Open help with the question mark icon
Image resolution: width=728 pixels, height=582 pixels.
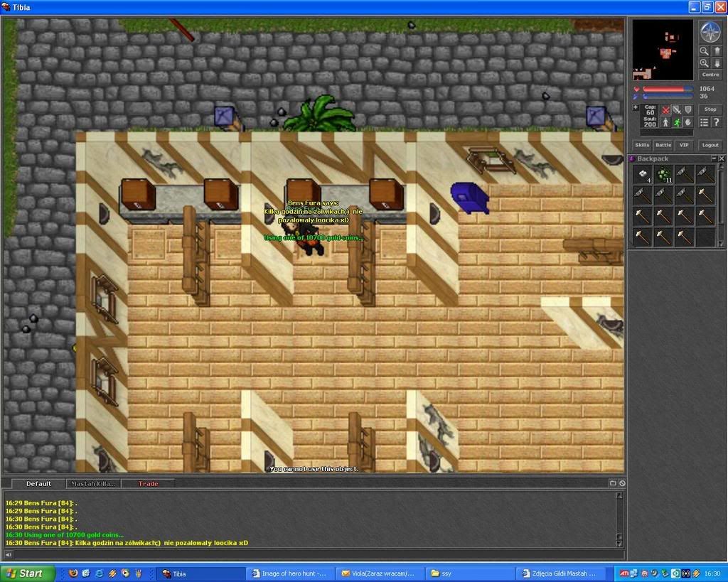click(x=717, y=122)
